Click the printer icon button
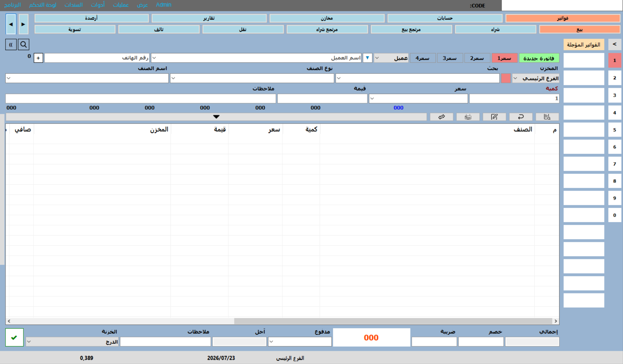This screenshot has height=364, width=623. click(468, 117)
